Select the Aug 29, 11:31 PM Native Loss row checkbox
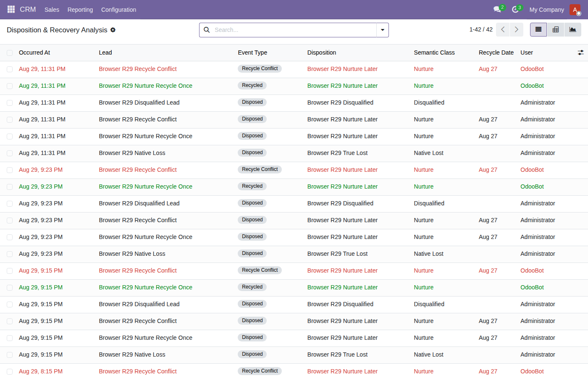588x378 pixels. tap(10, 153)
